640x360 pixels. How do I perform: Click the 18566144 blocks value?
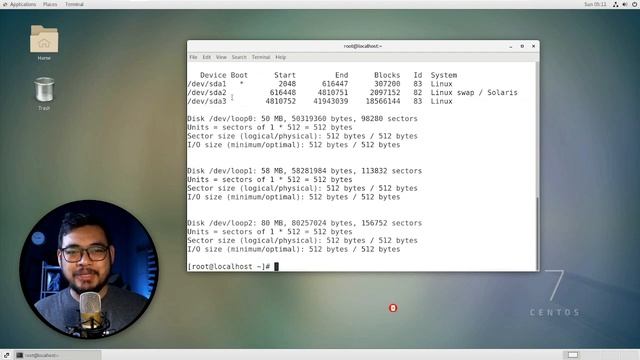pyautogui.click(x=383, y=101)
